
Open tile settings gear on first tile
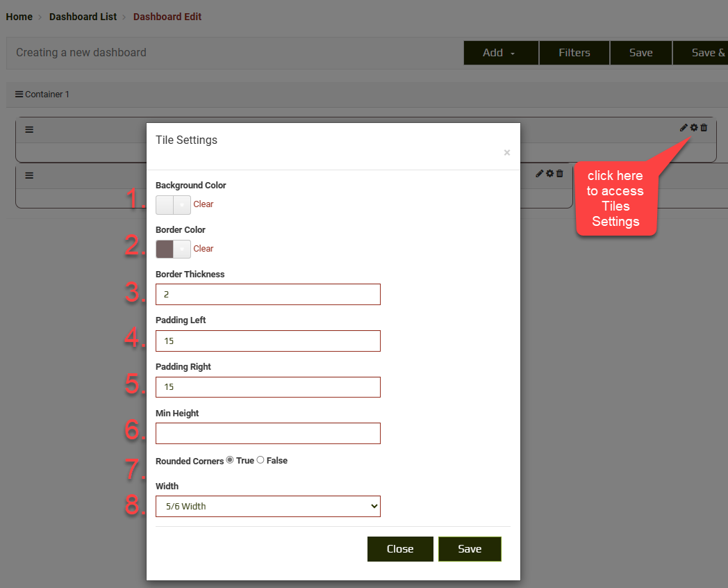coord(693,128)
